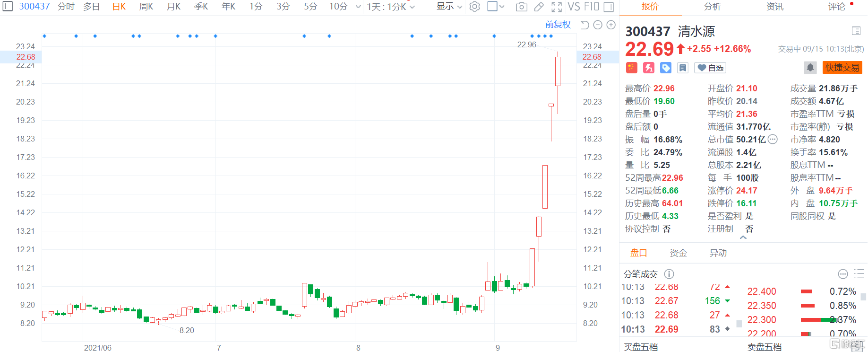Click the blue tag label icon

coord(666,68)
